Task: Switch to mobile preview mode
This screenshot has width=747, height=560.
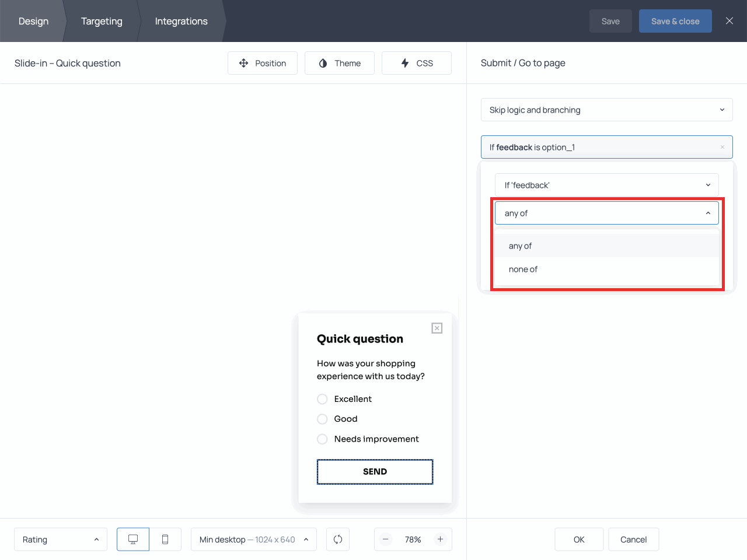Action: click(x=165, y=540)
